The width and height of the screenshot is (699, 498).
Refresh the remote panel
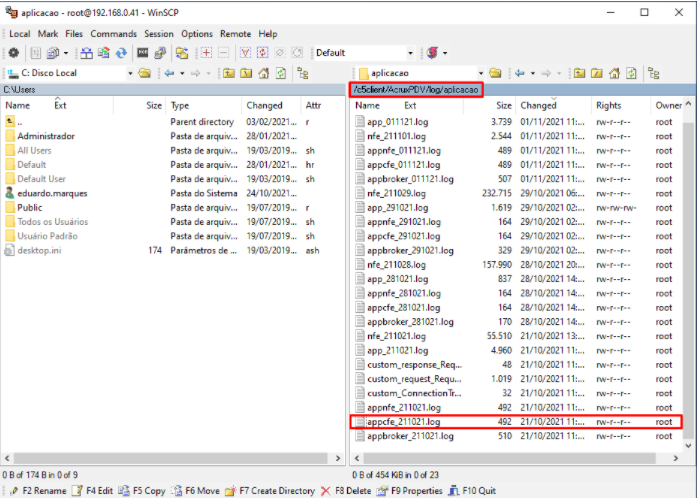[x=631, y=73]
